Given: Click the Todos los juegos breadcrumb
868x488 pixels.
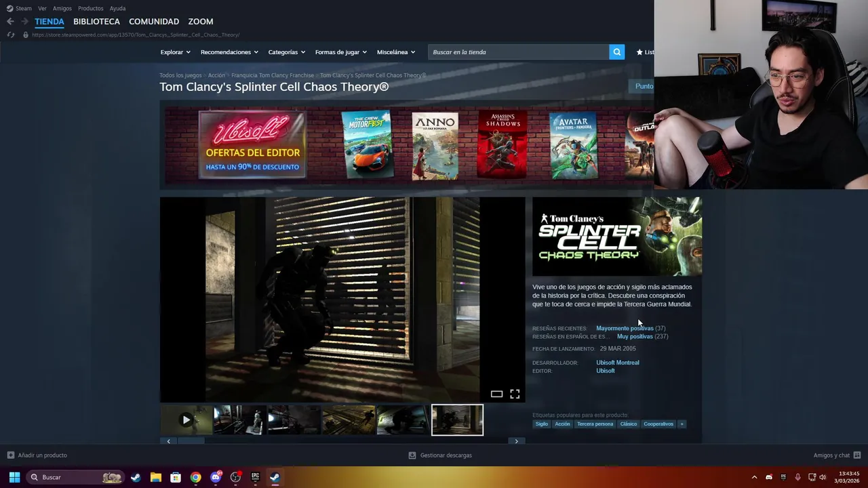Looking at the screenshot, I should [180, 75].
